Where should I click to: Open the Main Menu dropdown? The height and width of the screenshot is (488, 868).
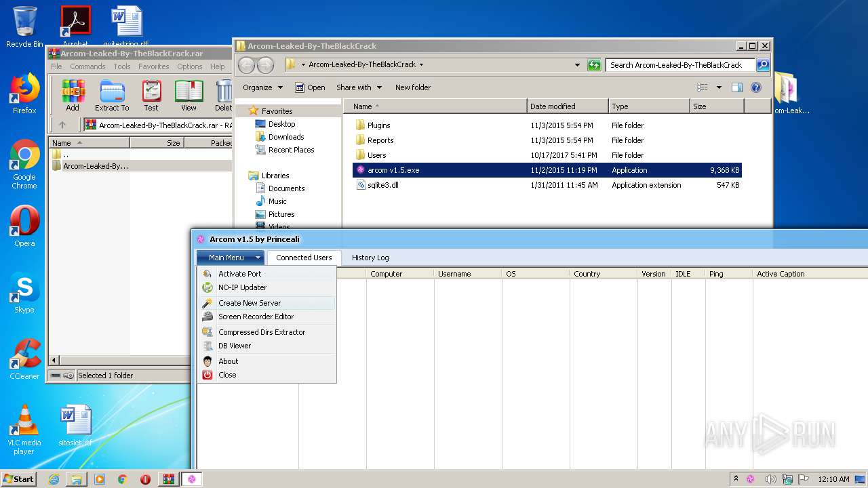point(231,258)
